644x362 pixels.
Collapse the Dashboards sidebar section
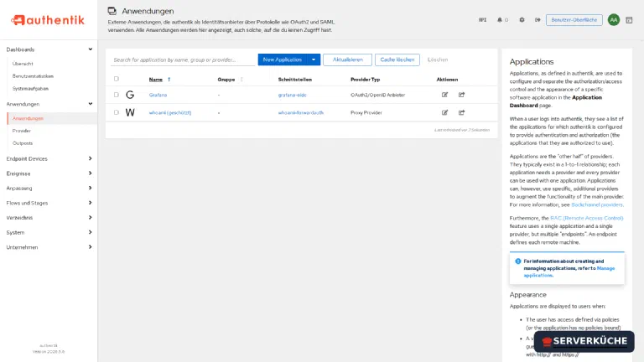coord(91,49)
